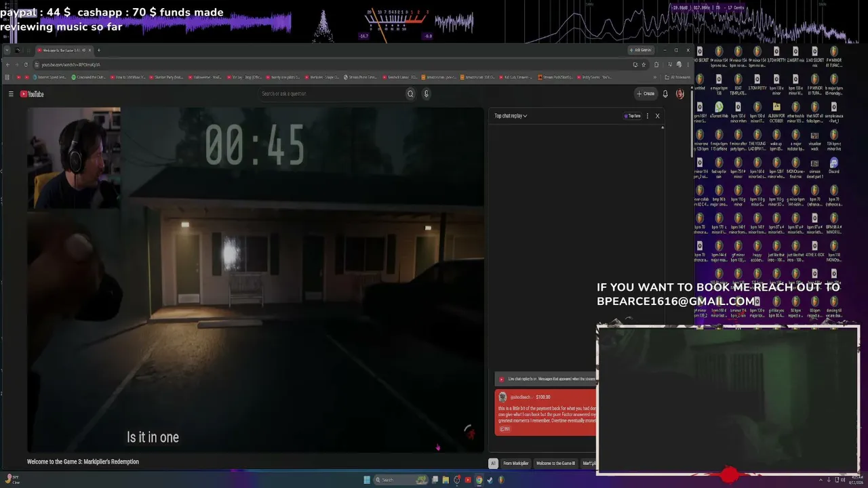
Task: Select the All filter chip
Action: coord(493,464)
